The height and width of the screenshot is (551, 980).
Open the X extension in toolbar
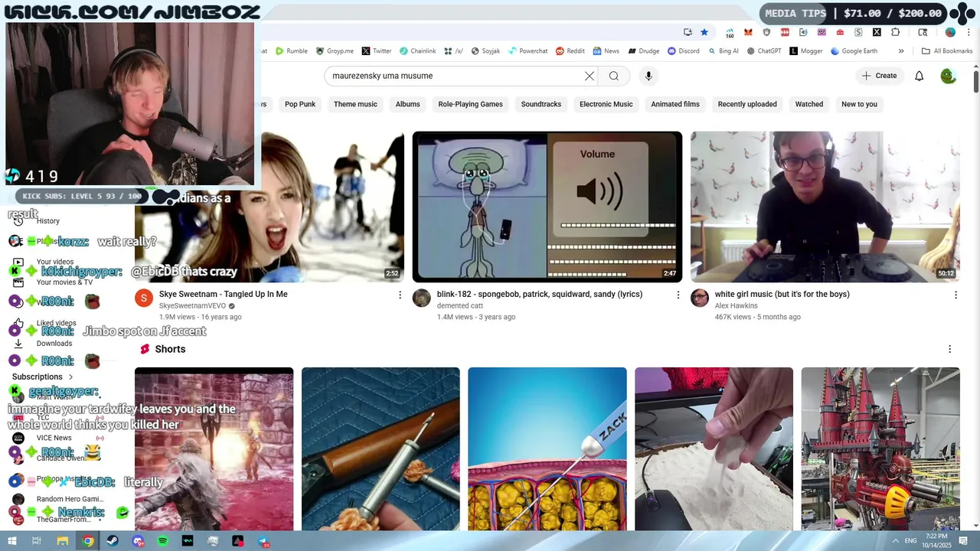[x=877, y=32]
